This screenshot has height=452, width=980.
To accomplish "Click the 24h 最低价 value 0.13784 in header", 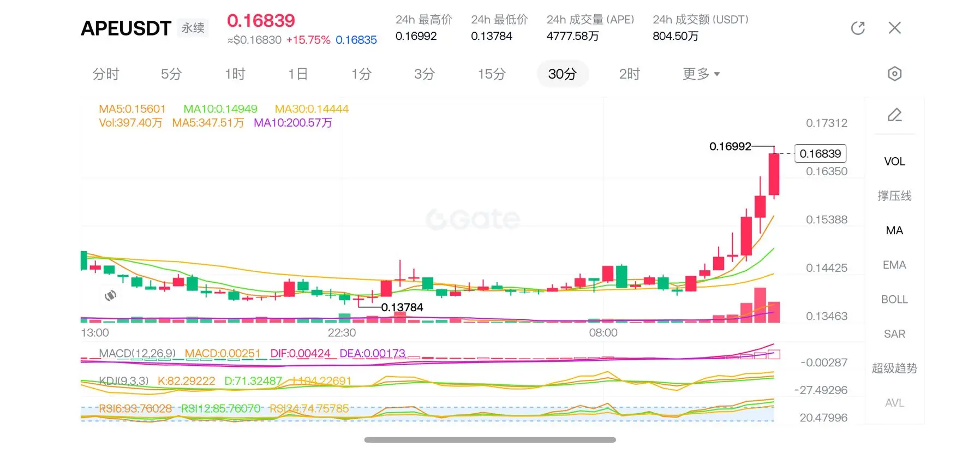I will tap(492, 36).
